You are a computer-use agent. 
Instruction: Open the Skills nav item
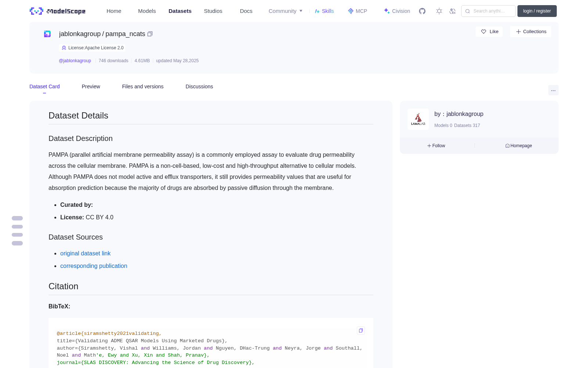click(325, 11)
